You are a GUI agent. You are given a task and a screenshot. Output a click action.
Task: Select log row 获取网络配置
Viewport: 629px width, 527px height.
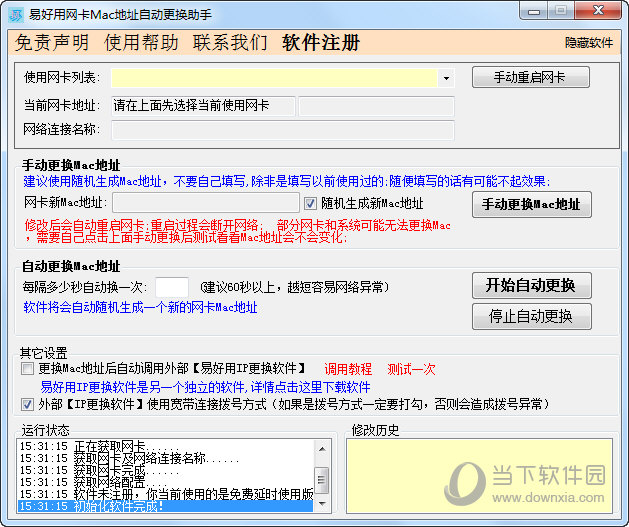[165, 482]
